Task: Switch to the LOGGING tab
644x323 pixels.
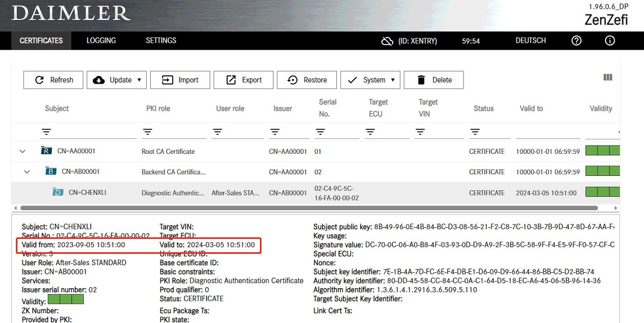Action: [100, 41]
